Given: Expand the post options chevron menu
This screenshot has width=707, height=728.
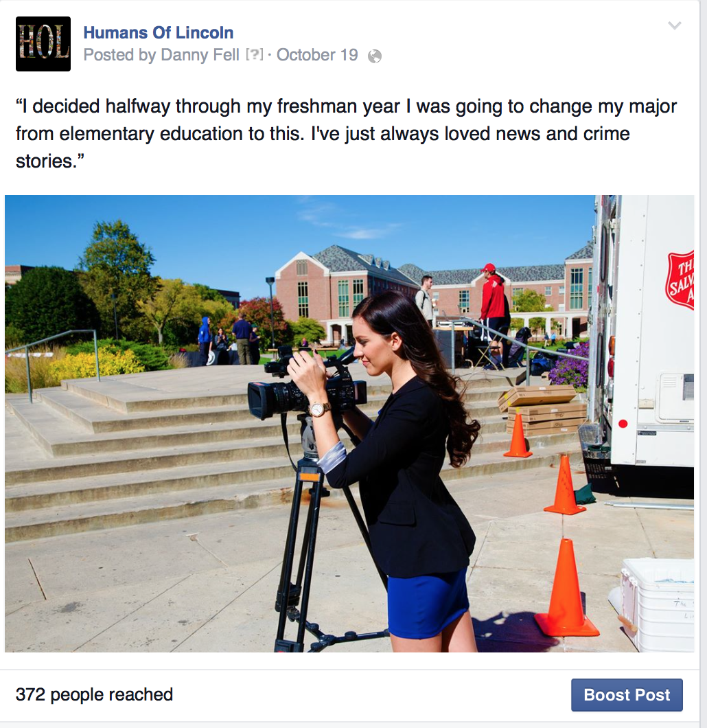Looking at the screenshot, I should click(674, 25).
